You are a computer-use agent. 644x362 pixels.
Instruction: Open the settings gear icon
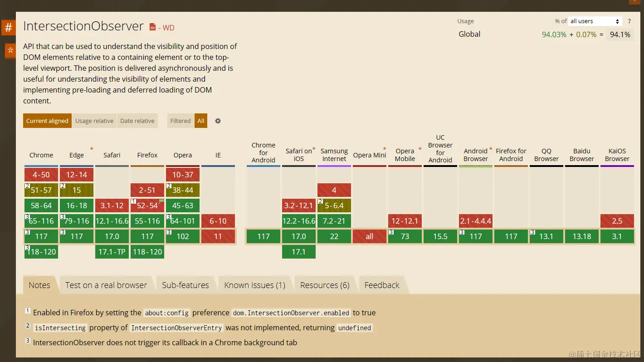218,121
